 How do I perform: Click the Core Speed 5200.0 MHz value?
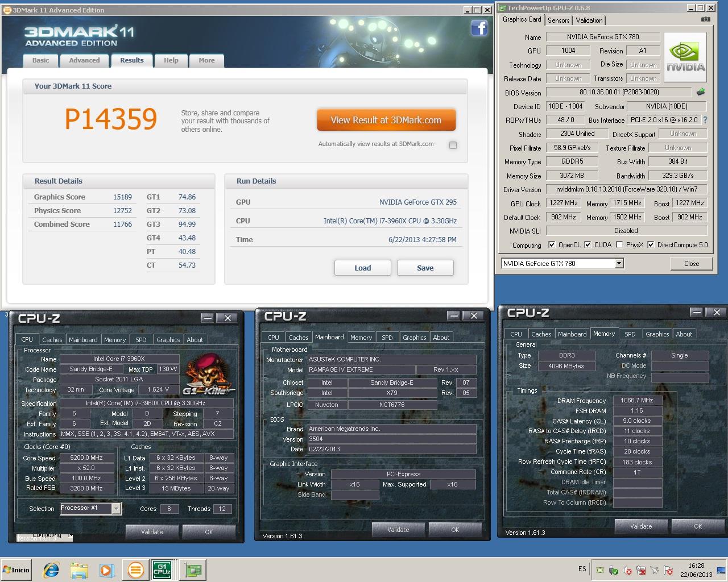(87, 458)
